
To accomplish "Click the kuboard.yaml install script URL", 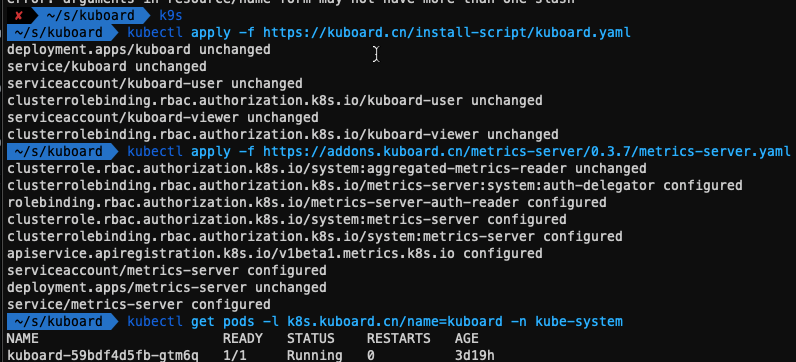I will [447, 33].
